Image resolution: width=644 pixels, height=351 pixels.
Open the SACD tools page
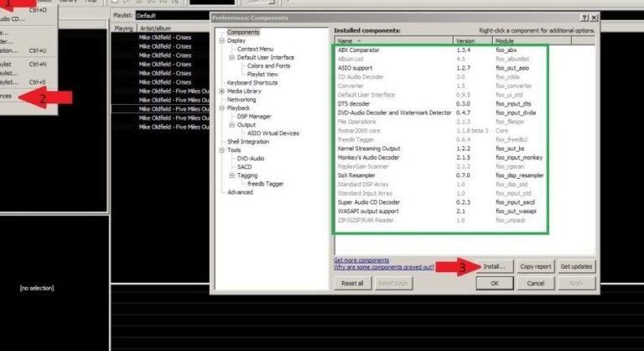click(244, 167)
